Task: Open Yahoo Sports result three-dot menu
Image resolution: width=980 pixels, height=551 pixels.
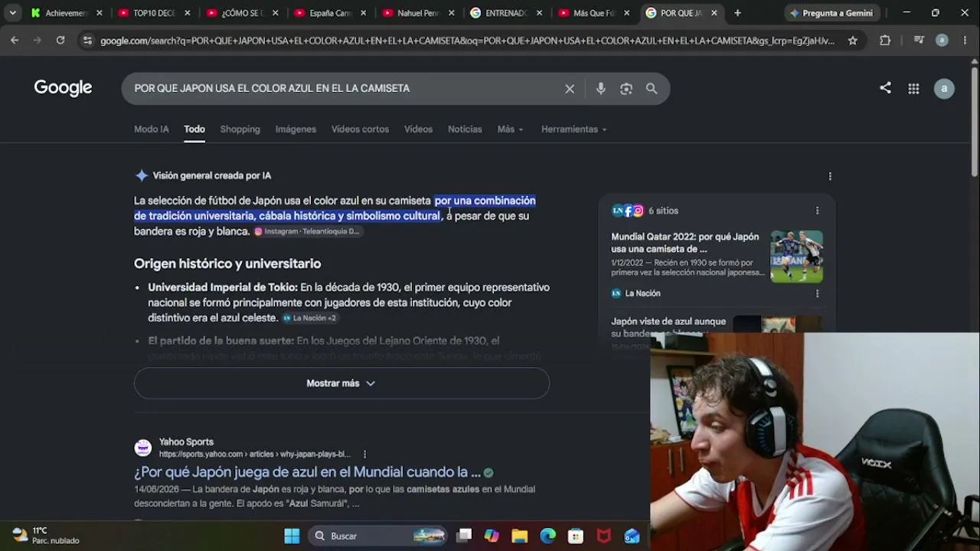Action: coord(364,454)
